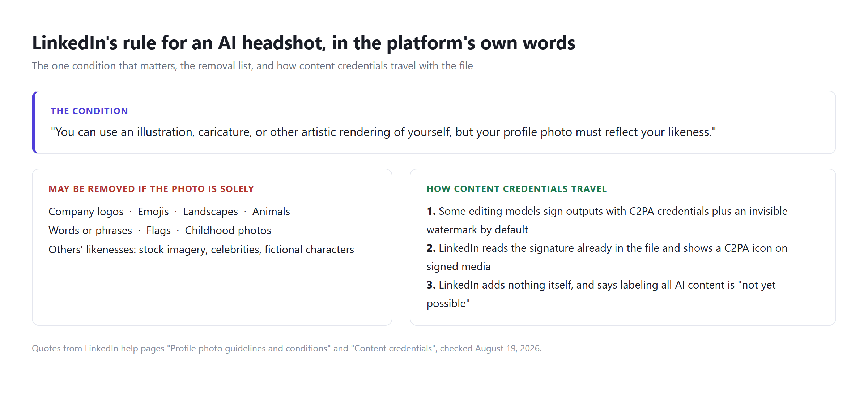
Task: Select Company logos in removal list
Action: click(86, 212)
